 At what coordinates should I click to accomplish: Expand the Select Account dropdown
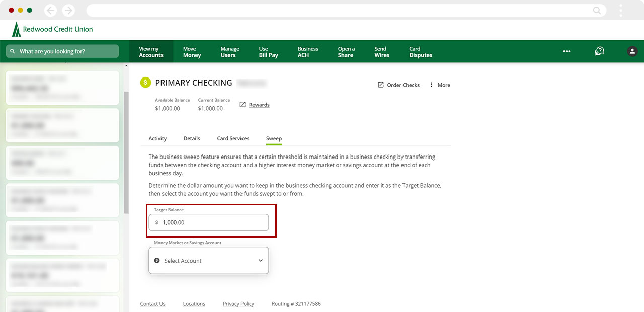(209, 261)
